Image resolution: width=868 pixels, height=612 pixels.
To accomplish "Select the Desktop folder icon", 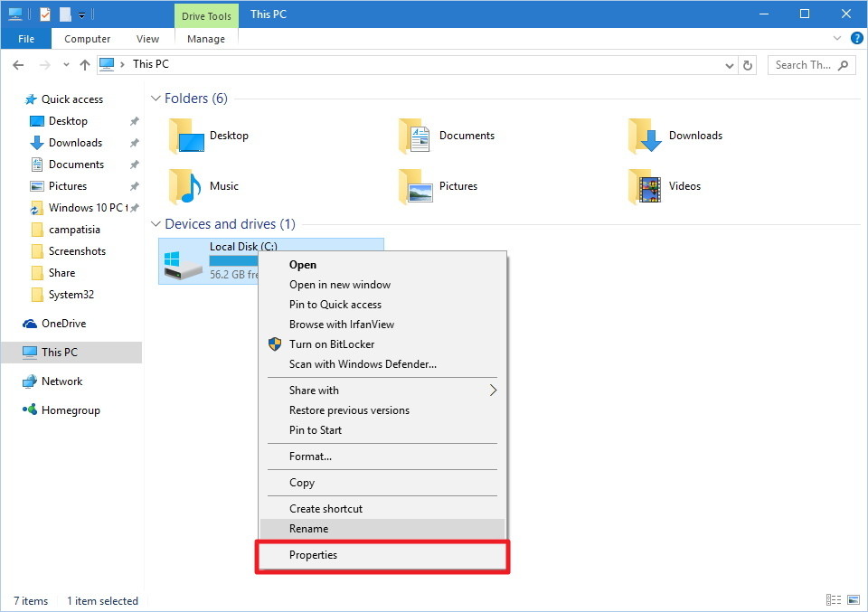I will click(x=187, y=136).
